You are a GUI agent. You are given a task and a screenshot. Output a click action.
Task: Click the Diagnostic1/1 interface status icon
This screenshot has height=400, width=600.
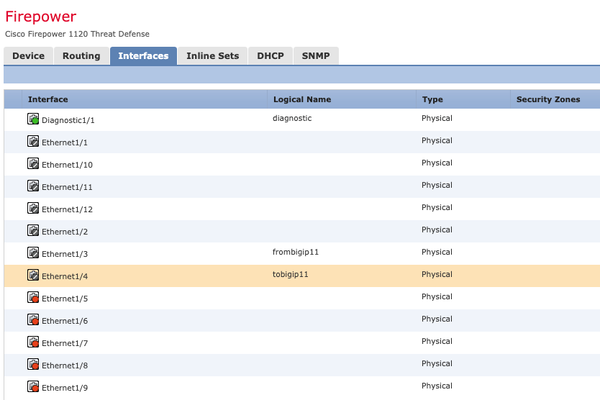click(x=33, y=119)
